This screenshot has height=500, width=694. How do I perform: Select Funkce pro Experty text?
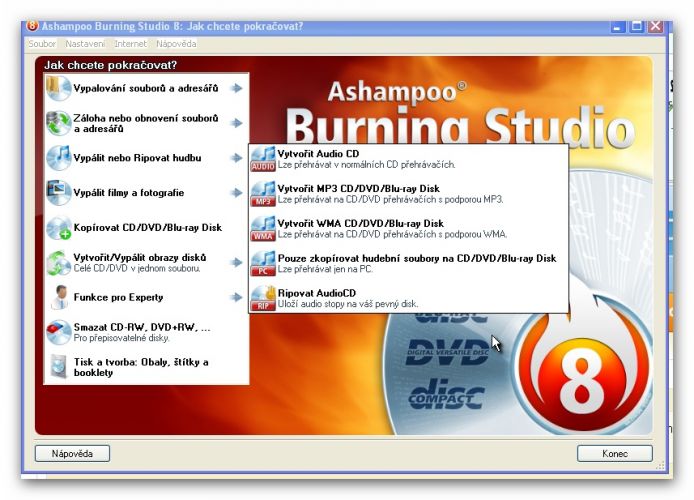pyautogui.click(x=118, y=297)
